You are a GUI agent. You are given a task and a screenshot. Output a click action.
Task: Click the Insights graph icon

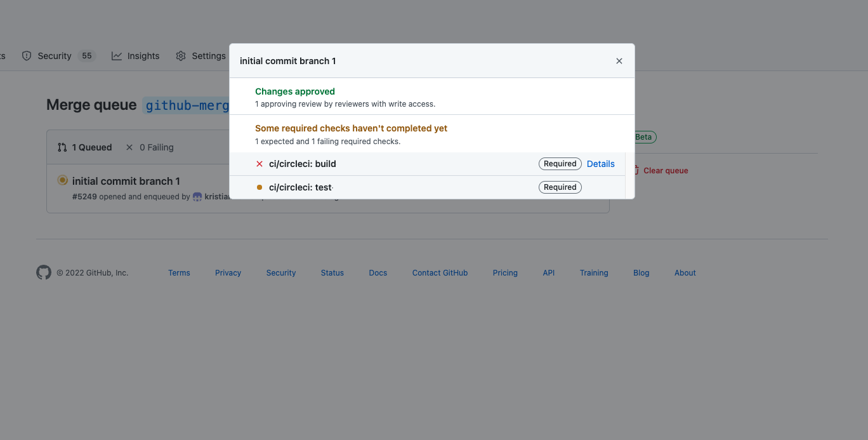pos(117,56)
